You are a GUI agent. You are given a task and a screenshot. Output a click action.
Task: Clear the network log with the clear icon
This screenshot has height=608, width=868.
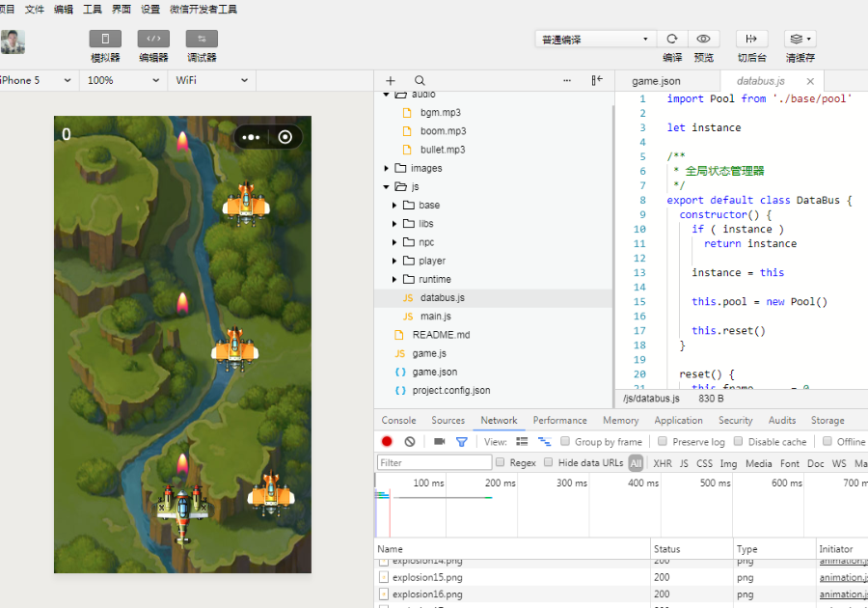click(410, 441)
